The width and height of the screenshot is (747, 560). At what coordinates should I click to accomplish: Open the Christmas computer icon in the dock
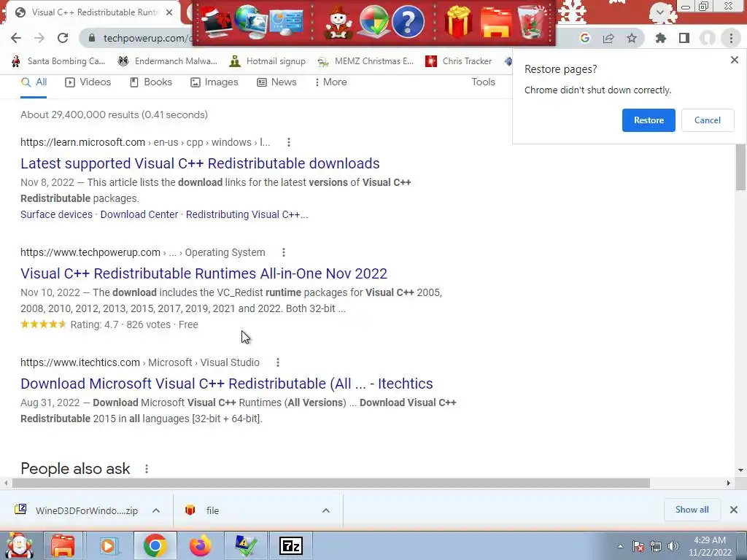[x=216, y=23]
